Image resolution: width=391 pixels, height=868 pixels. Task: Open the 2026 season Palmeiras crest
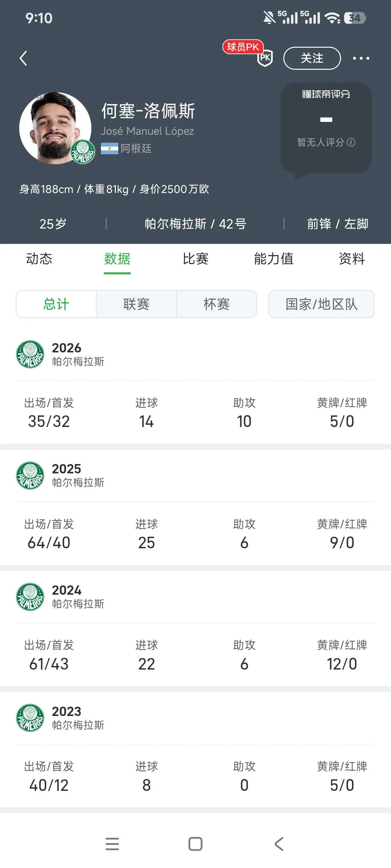pyautogui.click(x=30, y=354)
